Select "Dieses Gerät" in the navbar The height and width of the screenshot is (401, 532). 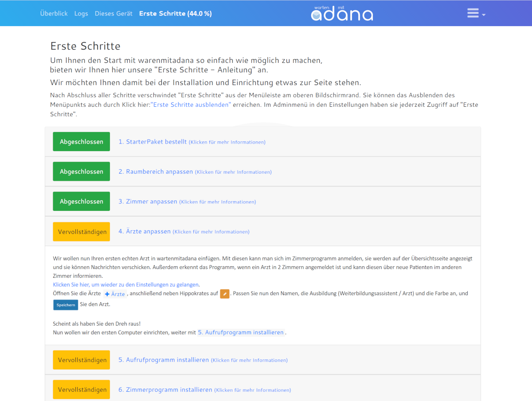tap(113, 13)
